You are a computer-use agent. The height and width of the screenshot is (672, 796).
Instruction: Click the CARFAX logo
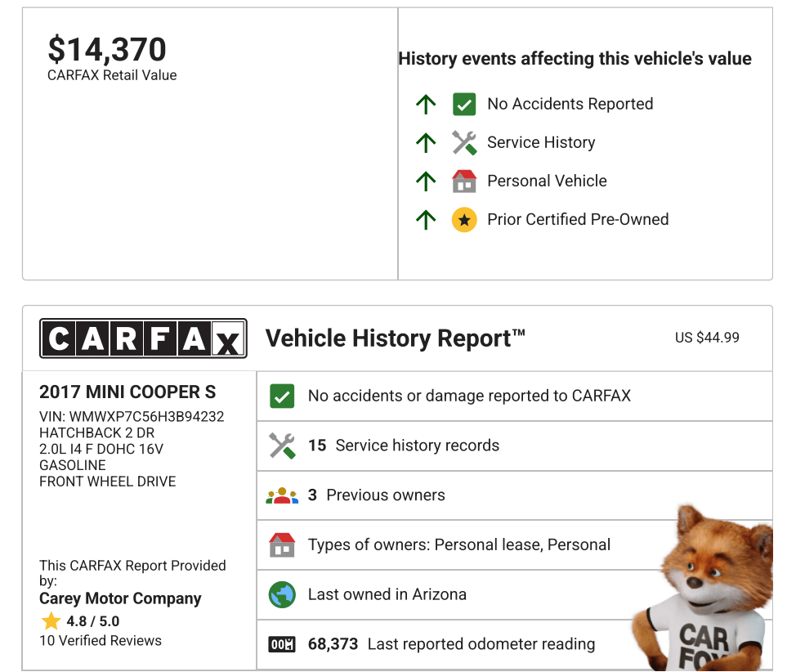(x=143, y=338)
